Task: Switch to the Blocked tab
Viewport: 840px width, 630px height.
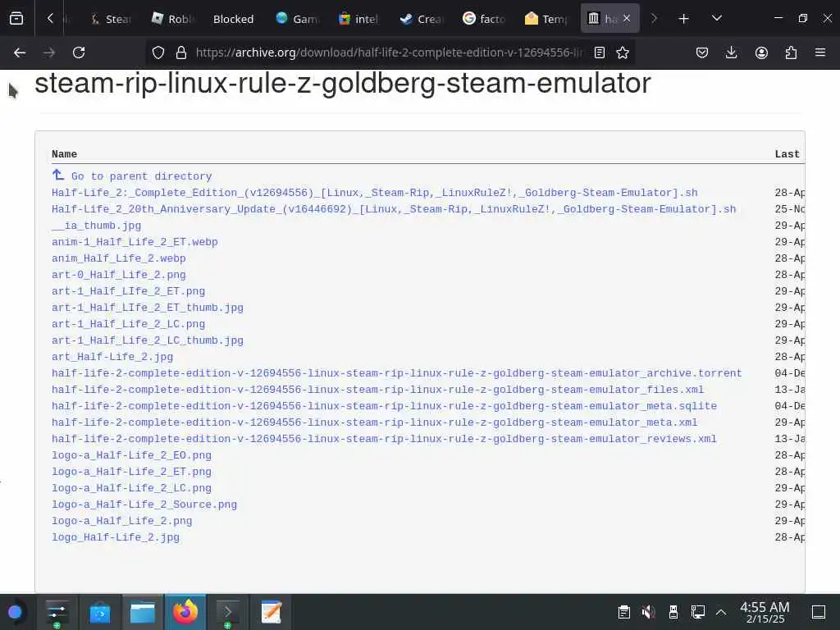Action: pos(233,19)
